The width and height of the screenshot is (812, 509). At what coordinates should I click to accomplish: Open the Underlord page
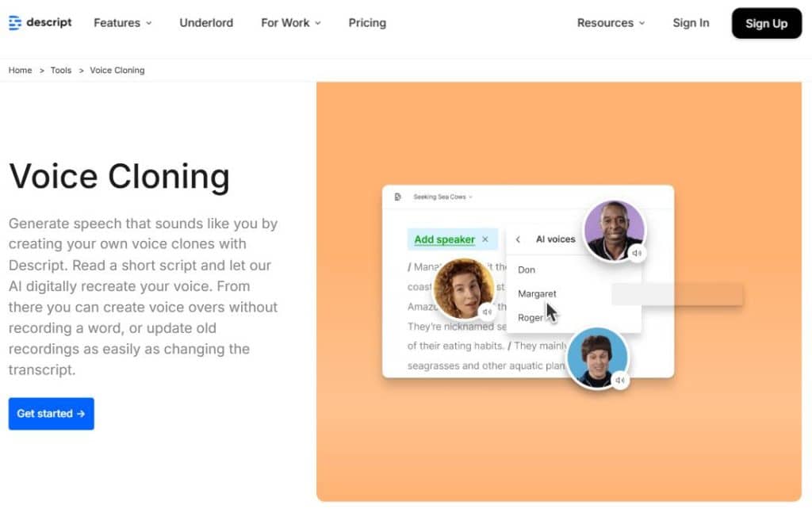point(206,23)
